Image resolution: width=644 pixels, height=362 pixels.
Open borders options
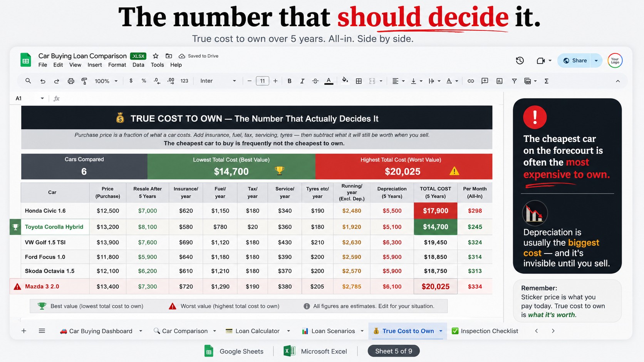[359, 81]
